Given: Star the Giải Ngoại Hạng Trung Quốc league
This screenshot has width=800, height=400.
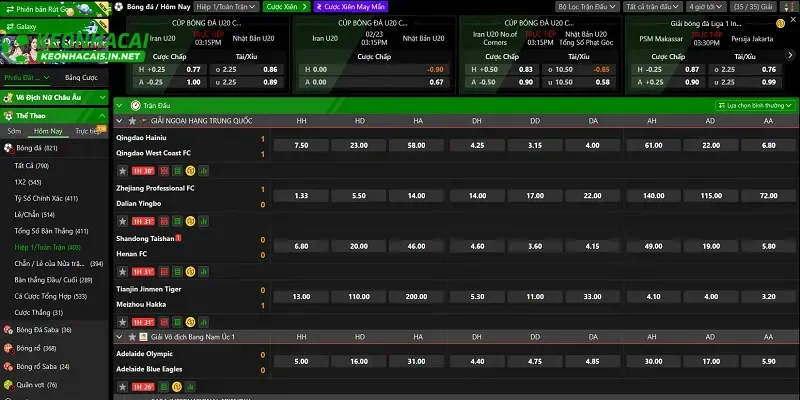Looking at the screenshot, I should click(x=131, y=119).
